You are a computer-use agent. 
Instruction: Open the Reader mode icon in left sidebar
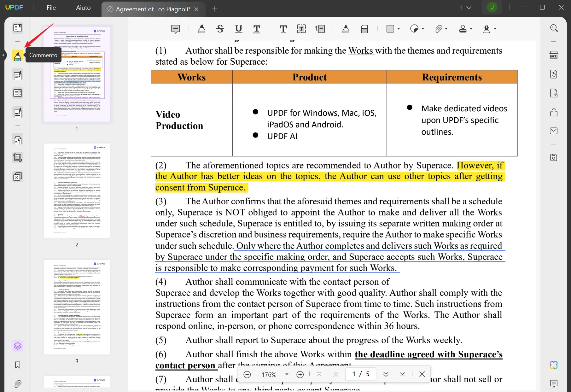coord(18,28)
